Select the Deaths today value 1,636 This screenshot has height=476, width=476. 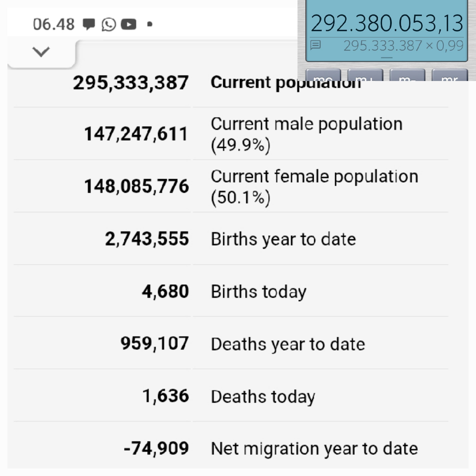click(166, 396)
